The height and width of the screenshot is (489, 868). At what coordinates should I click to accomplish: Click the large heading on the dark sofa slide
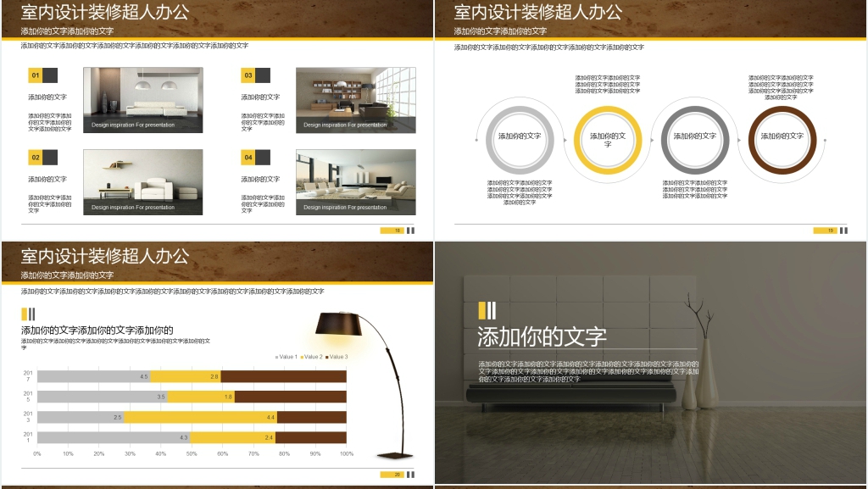542,336
